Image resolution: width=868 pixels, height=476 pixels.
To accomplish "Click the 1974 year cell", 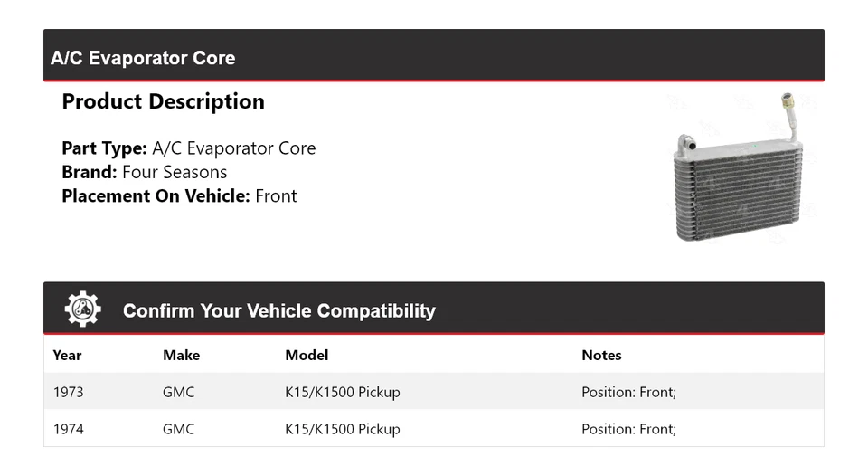I will click(x=68, y=429).
